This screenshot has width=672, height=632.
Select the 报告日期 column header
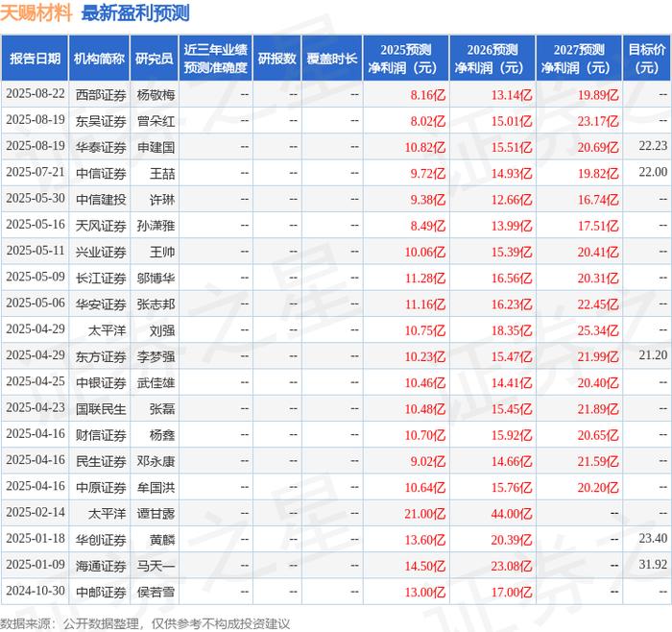tap(35, 59)
